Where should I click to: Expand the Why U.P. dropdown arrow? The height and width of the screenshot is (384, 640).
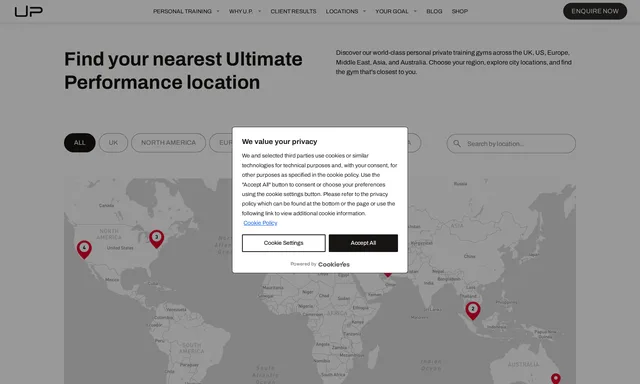tap(260, 11)
